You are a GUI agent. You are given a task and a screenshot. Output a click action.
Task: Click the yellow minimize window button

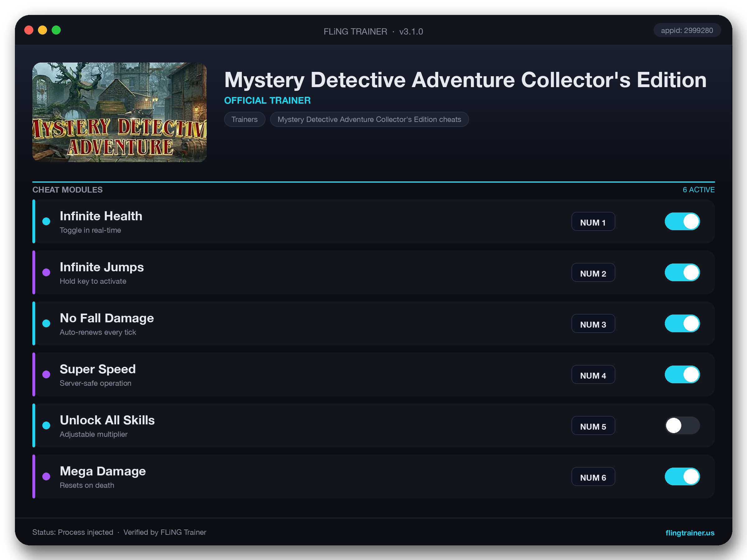pyautogui.click(x=43, y=30)
